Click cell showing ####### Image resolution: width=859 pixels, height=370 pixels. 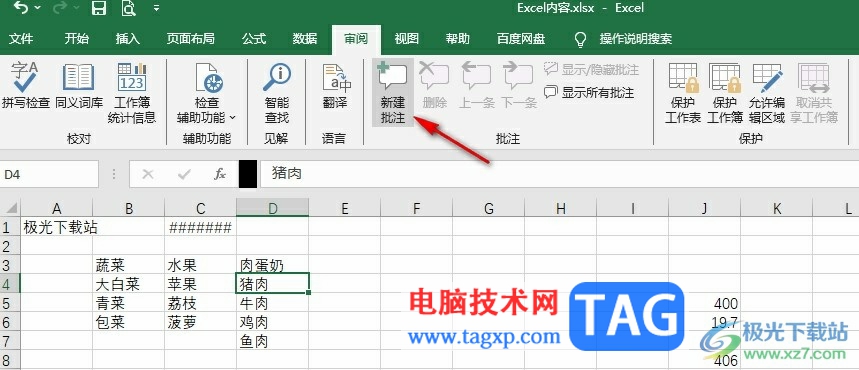(201, 227)
